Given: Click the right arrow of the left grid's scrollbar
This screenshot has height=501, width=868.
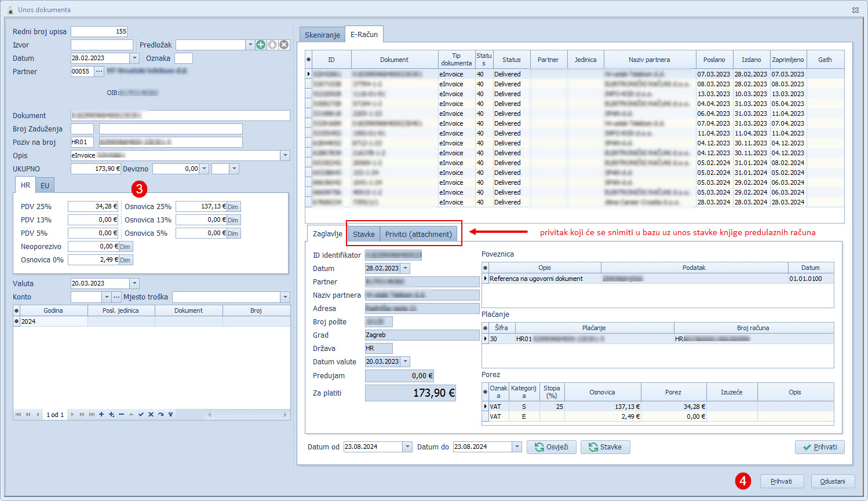Looking at the screenshot, I should 285,415.
